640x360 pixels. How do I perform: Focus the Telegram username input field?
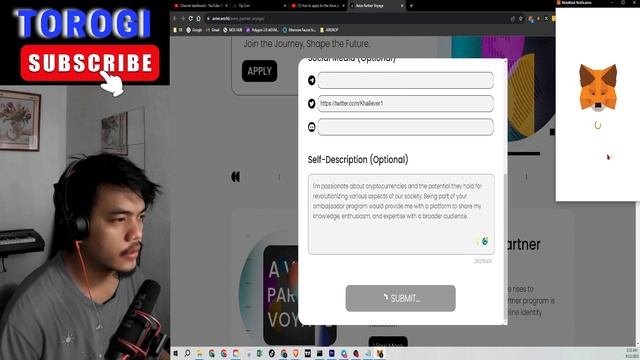[x=405, y=80]
